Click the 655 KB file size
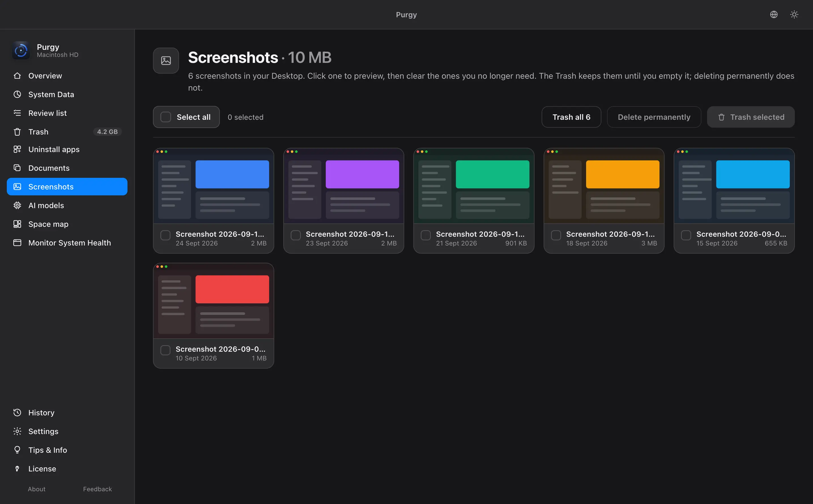This screenshot has width=813, height=504. point(776,243)
